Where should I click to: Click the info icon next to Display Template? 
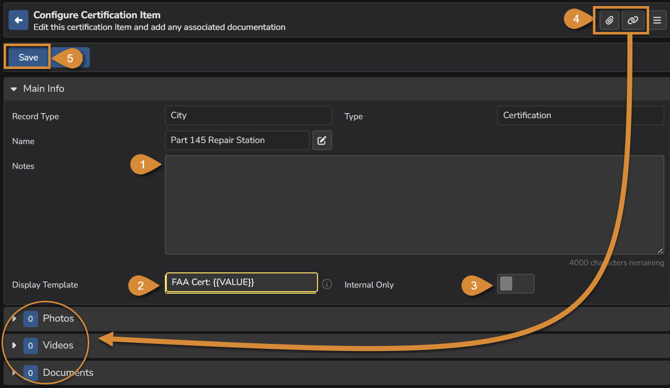pos(327,284)
